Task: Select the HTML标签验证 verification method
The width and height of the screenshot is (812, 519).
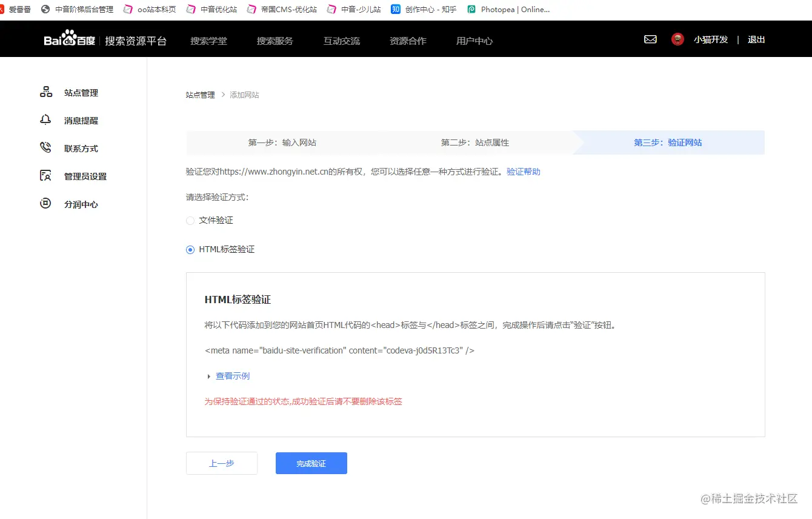Action: [190, 249]
